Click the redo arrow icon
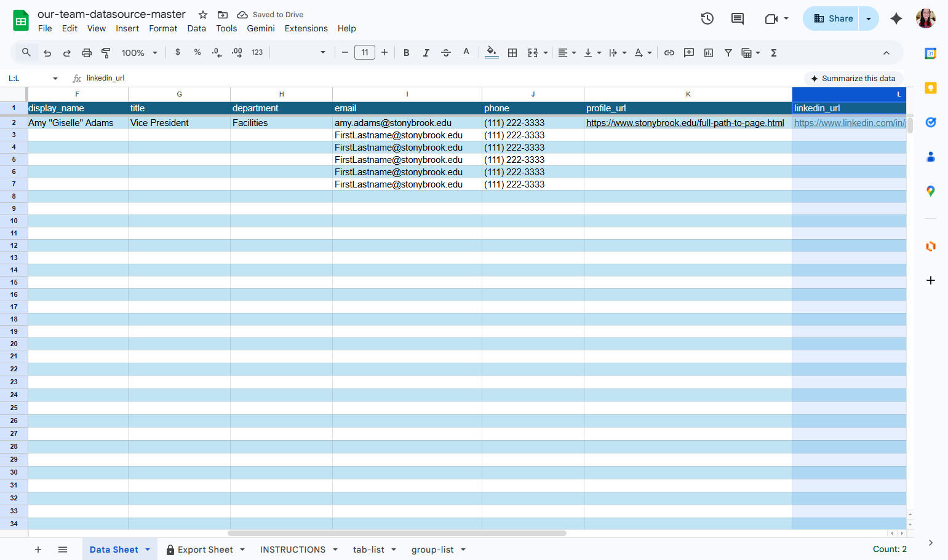Screen dimensions: 948x560 point(67,53)
